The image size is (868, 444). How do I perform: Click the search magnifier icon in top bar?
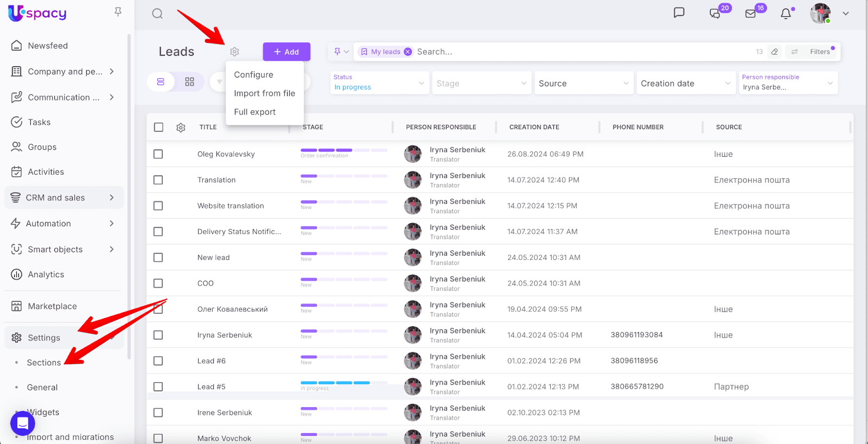(157, 14)
